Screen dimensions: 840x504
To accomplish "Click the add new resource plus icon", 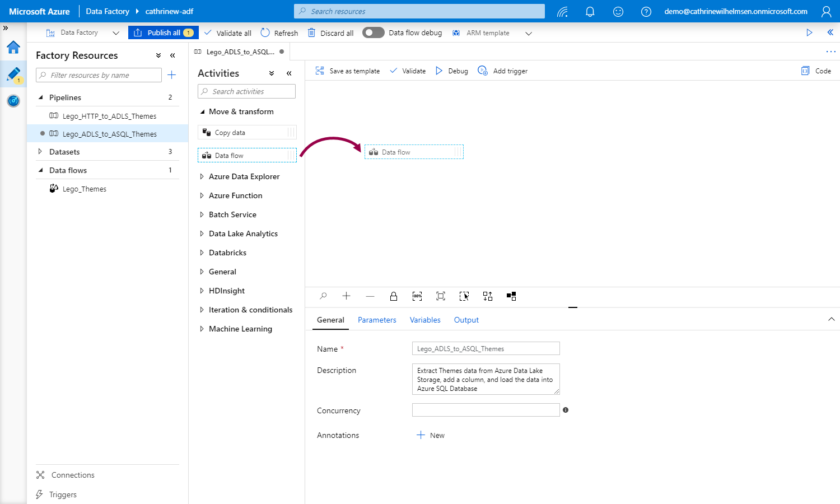I will [x=172, y=75].
